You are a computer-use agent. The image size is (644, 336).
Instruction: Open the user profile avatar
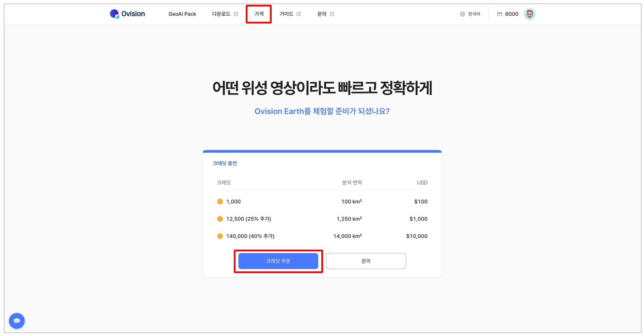529,14
